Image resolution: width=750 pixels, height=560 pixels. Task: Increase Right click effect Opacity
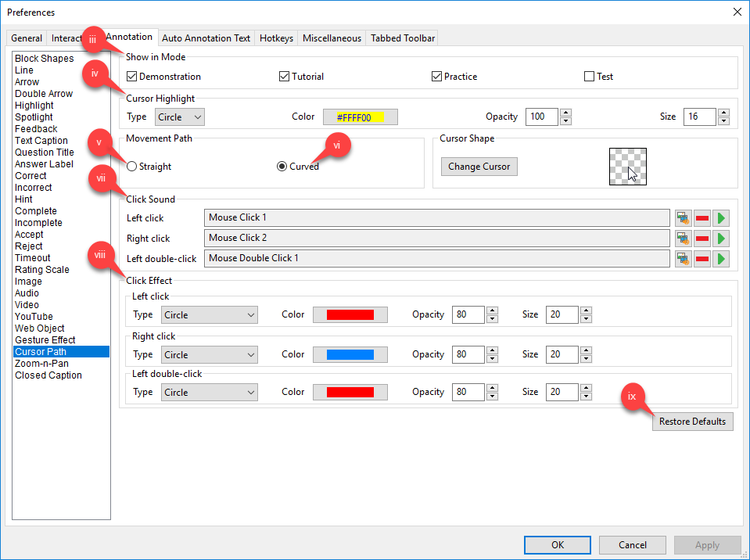coord(492,350)
